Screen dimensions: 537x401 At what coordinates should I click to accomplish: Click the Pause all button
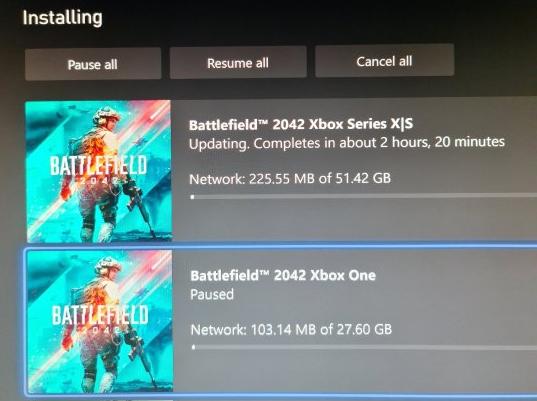click(x=93, y=64)
